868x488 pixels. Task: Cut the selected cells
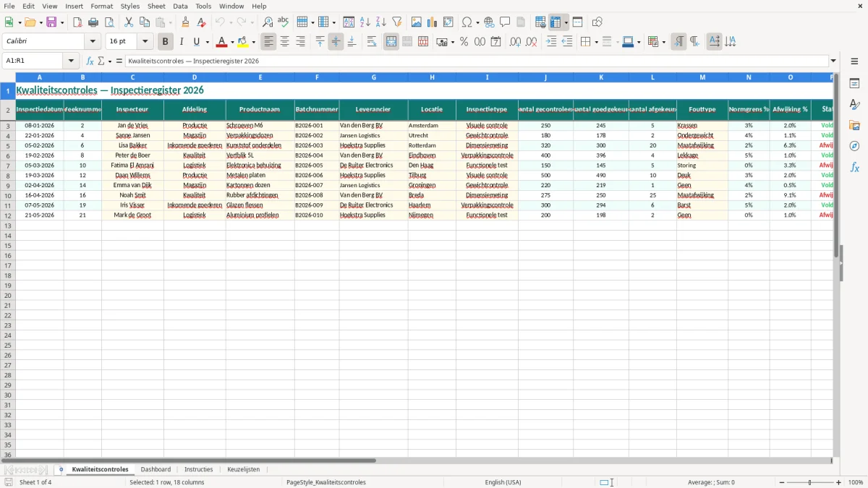128,22
